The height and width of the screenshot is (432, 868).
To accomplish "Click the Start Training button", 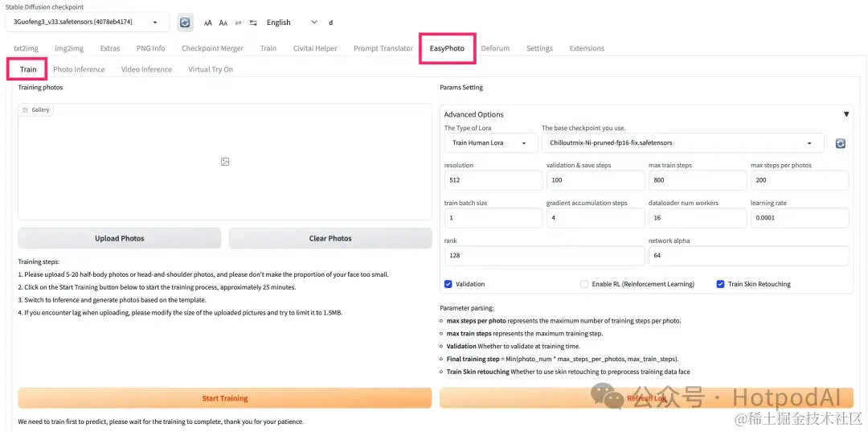I will pyautogui.click(x=225, y=398).
